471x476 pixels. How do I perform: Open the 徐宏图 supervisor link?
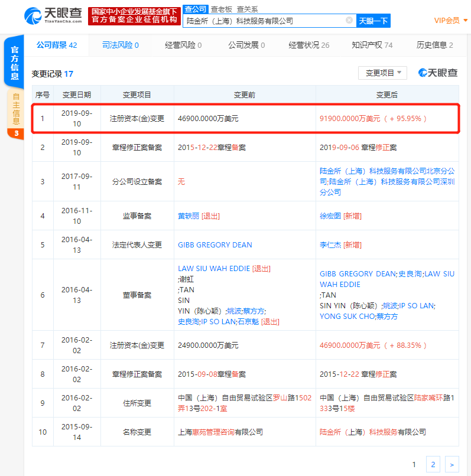(330, 216)
